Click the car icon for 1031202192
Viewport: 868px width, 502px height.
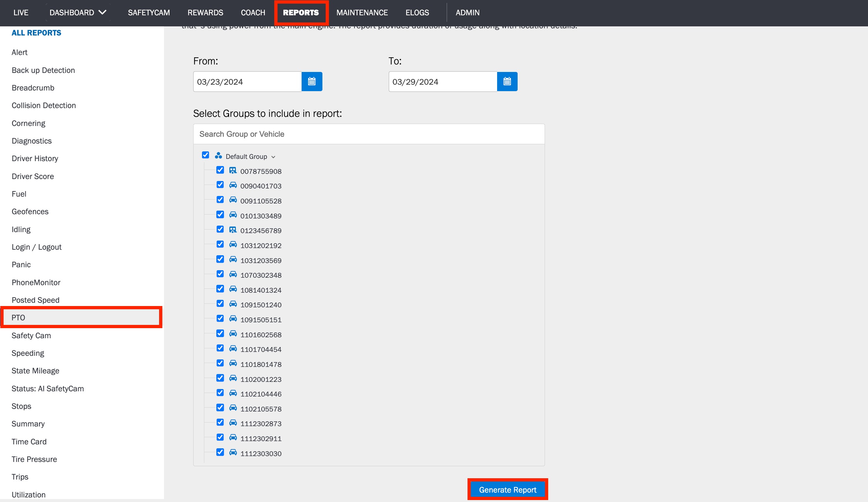coord(233,244)
